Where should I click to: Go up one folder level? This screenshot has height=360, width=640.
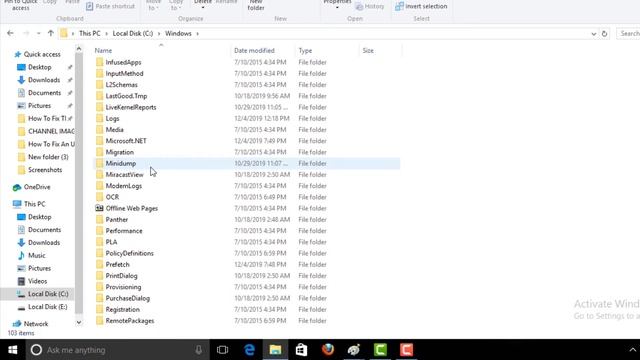(x=51, y=33)
